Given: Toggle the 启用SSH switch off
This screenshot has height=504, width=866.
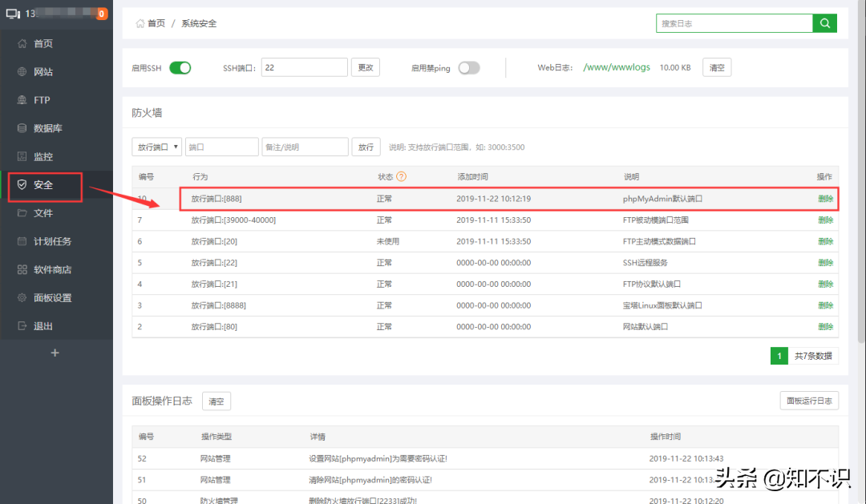Looking at the screenshot, I should [180, 68].
